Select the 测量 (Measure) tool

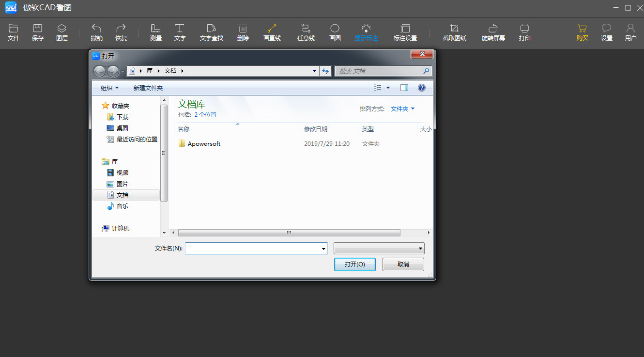pyautogui.click(x=156, y=32)
